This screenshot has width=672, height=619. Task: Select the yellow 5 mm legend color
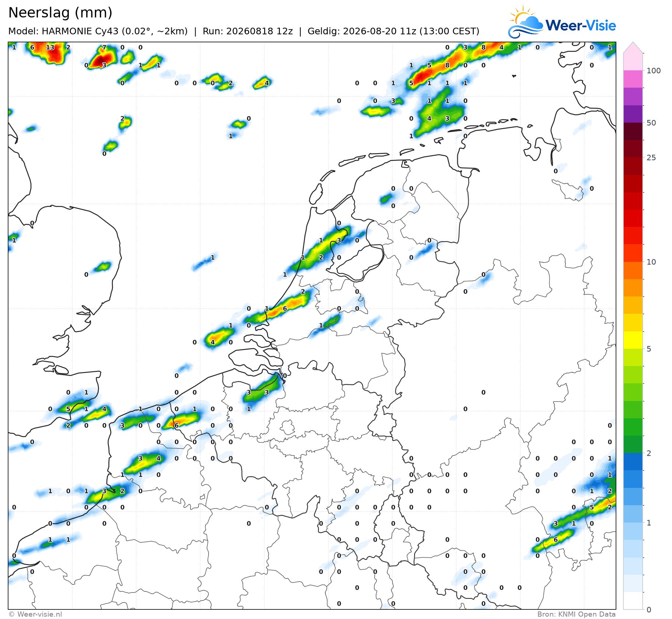point(633,340)
